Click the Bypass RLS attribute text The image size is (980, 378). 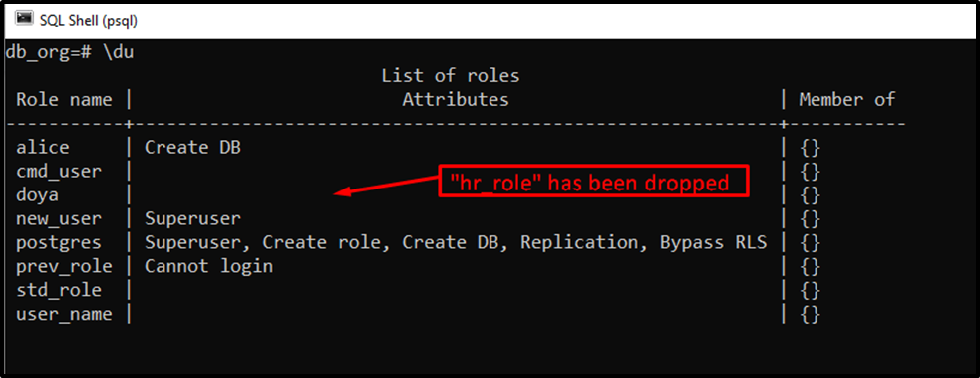point(713,243)
